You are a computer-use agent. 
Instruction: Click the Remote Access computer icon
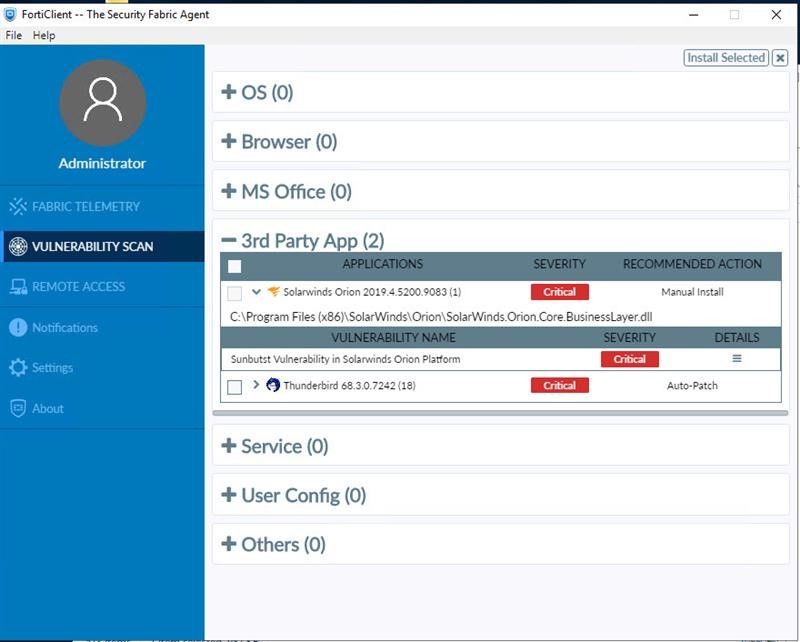tap(18, 287)
